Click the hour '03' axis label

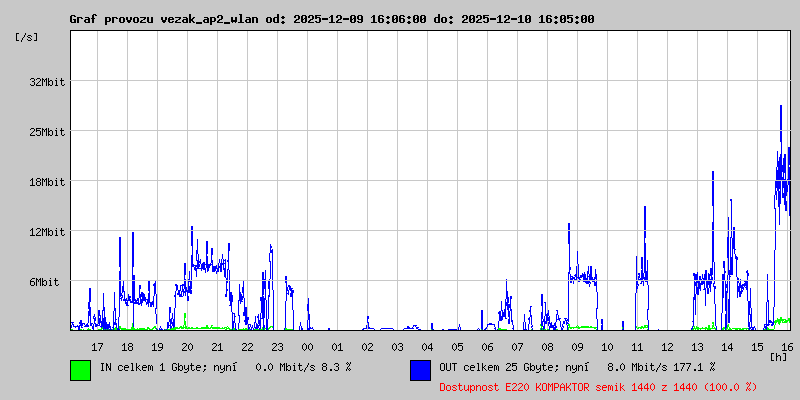coord(397,347)
